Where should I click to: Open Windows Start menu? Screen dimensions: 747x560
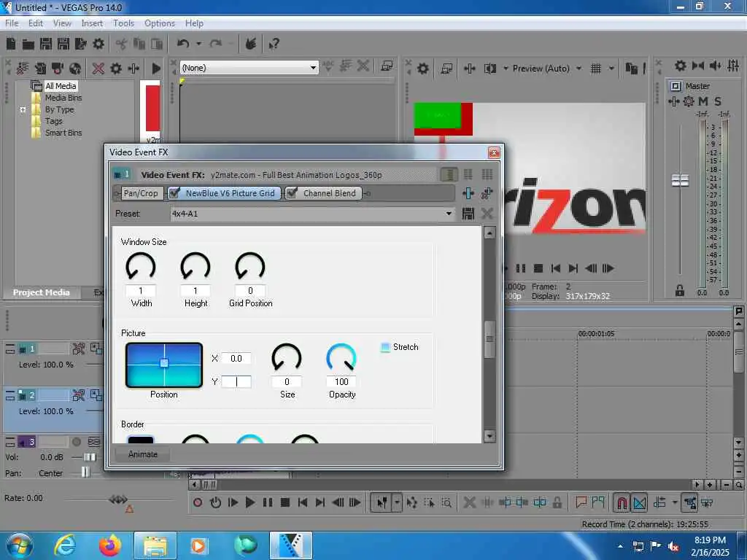[20, 545]
